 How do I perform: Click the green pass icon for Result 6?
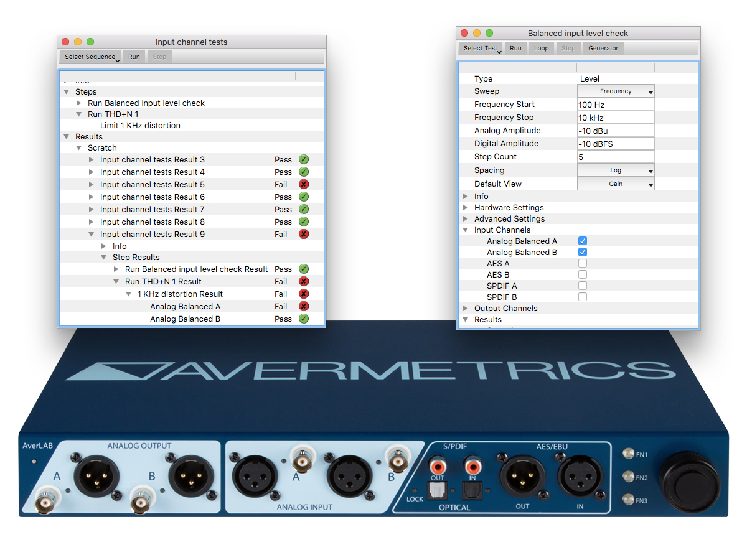304,197
